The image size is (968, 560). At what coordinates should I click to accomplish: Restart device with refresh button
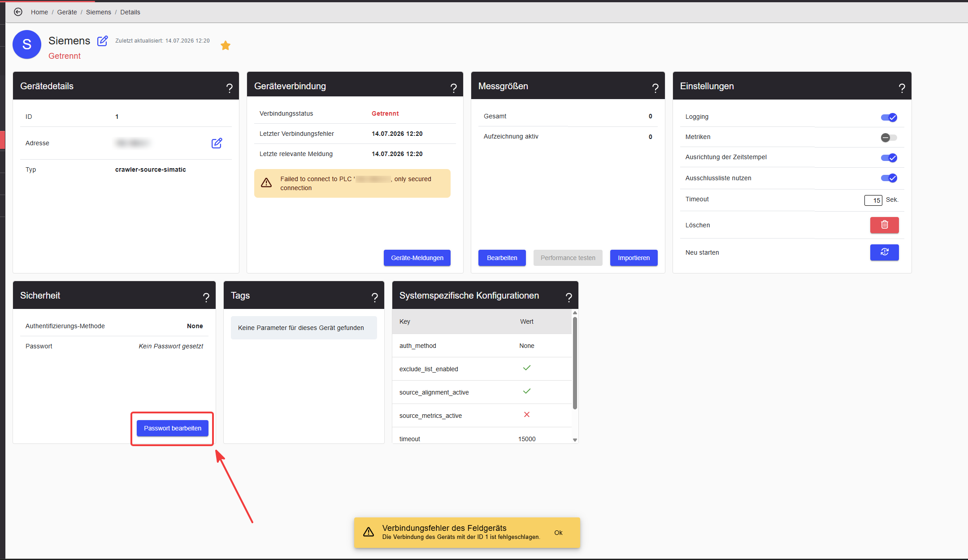pos(884,252)
